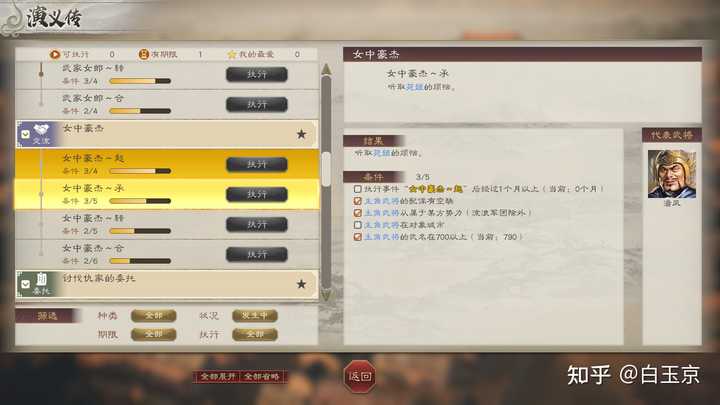The image size is (720, 405).
Task: Click the yellow star icon in header
Action: 232,54
